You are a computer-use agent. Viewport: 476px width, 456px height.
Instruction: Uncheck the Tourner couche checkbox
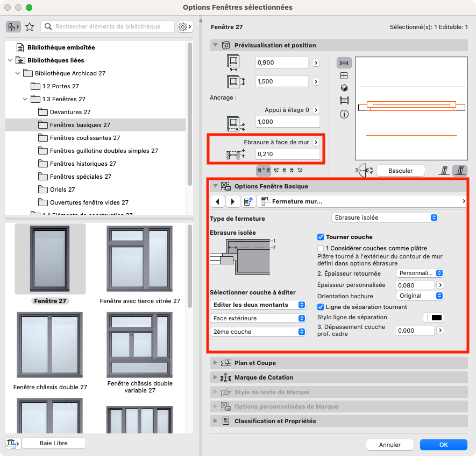[x=321, y=237]
